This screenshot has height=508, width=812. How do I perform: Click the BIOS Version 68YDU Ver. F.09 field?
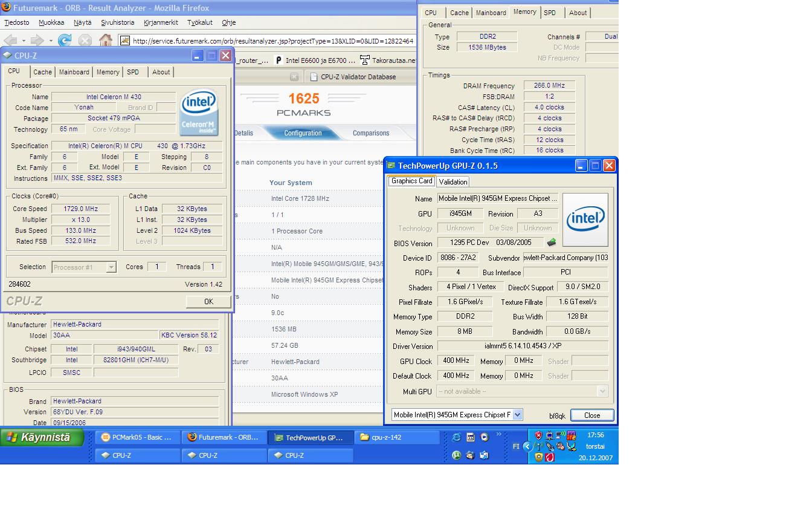pyautogui.click(x=135, y=412)
